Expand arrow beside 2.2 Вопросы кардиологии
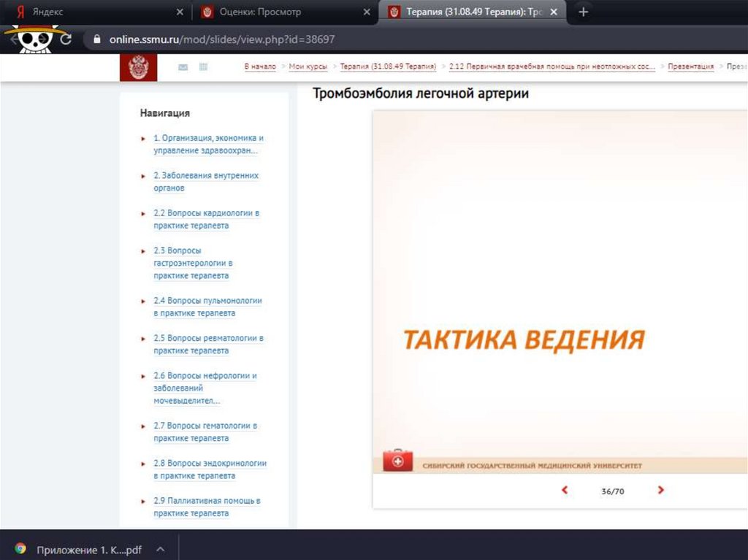Viewport: 748px width, 560px height. 143,214
